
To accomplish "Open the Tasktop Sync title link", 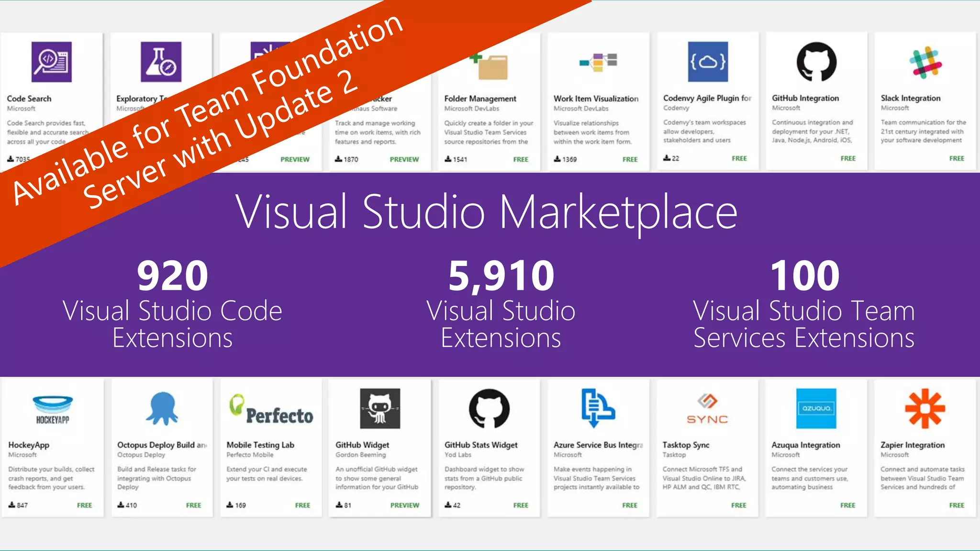I will tap(686, 445).
